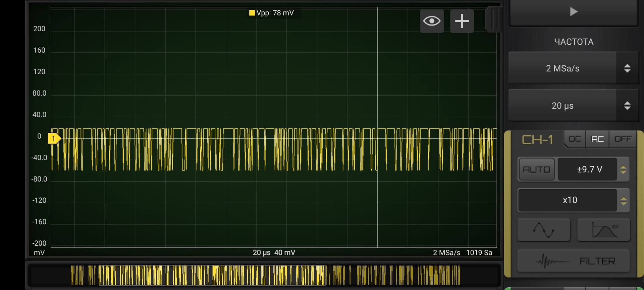
Task: Click the voltage range stepper arrows
Action: (x=623, y=170)
